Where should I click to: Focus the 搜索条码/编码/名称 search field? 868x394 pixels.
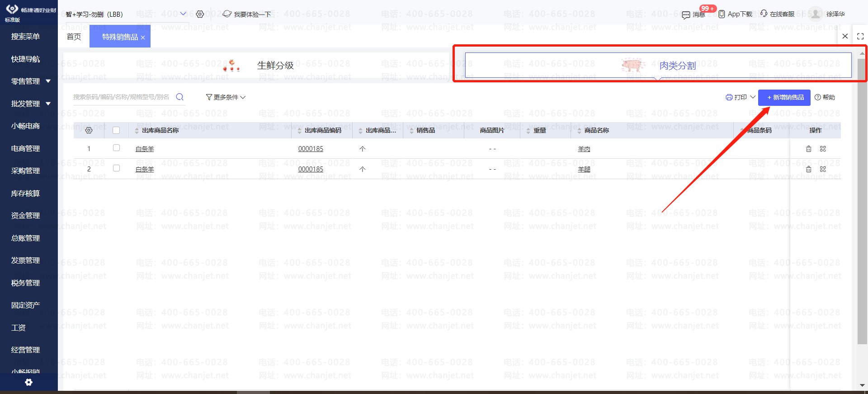122,97
